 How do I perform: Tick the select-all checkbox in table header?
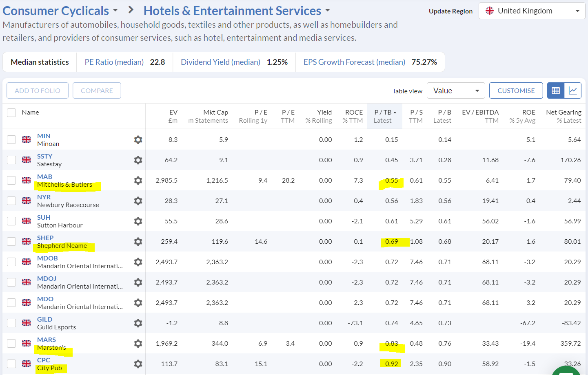pos(11,112)
